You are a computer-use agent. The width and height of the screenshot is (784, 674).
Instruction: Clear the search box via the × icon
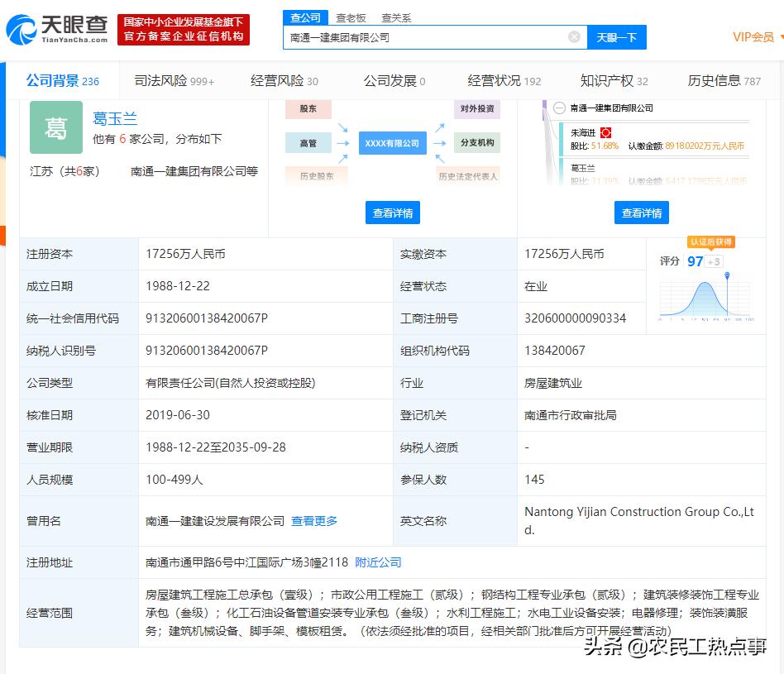click(574, 36)
